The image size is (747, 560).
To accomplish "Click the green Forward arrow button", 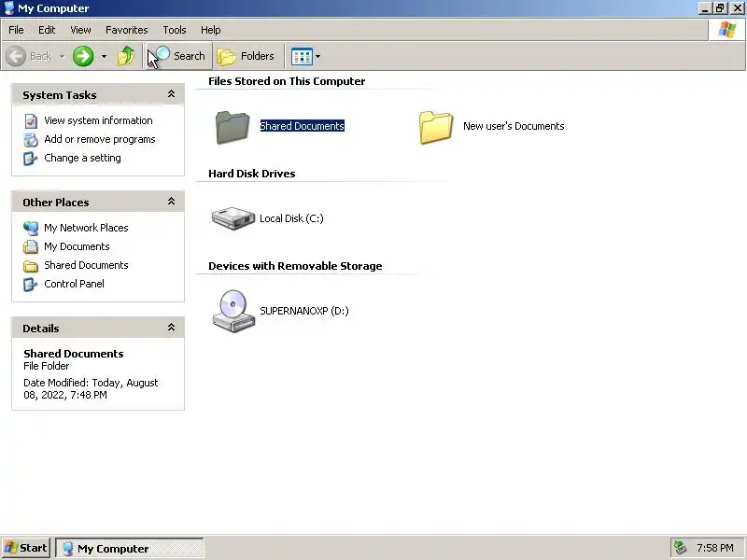I will [x=83, y=56].
